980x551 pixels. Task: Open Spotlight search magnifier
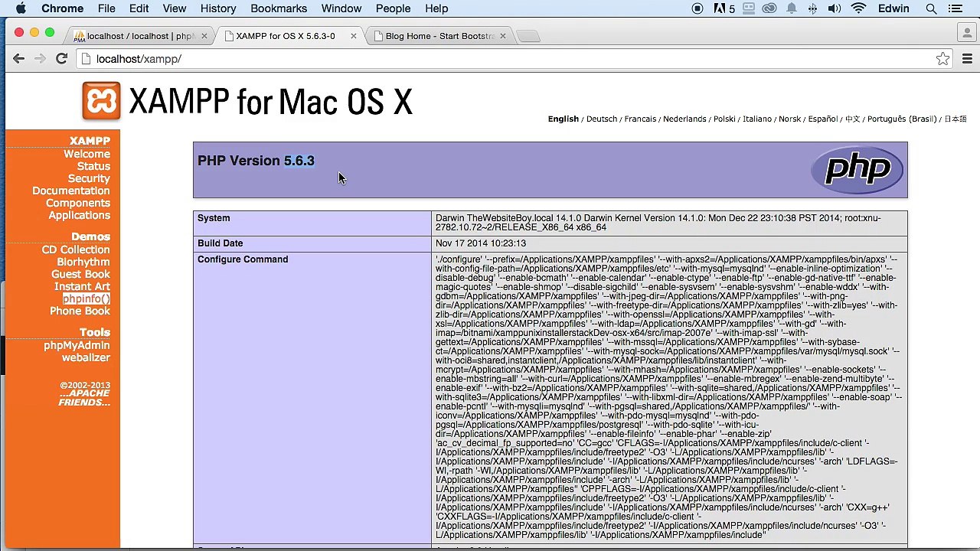(x=932, y=8)
